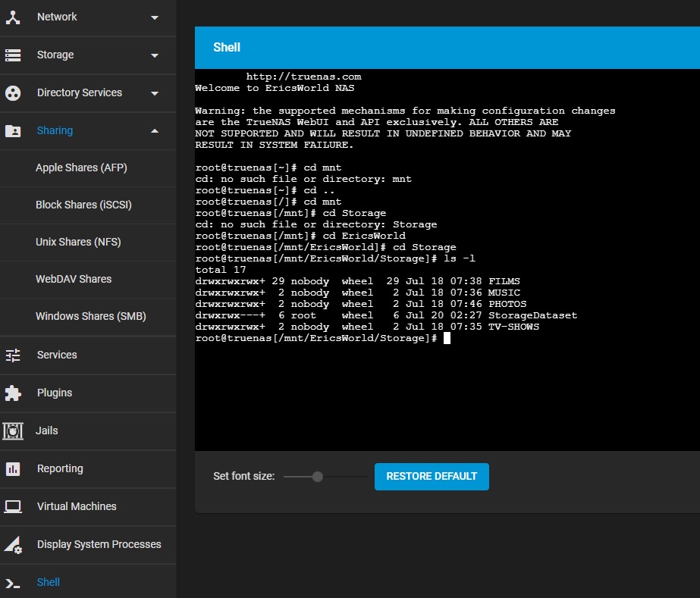This screenshot has height=598, width=700.
Task: Click the Shell panel header title
Action: coord(227,47)
